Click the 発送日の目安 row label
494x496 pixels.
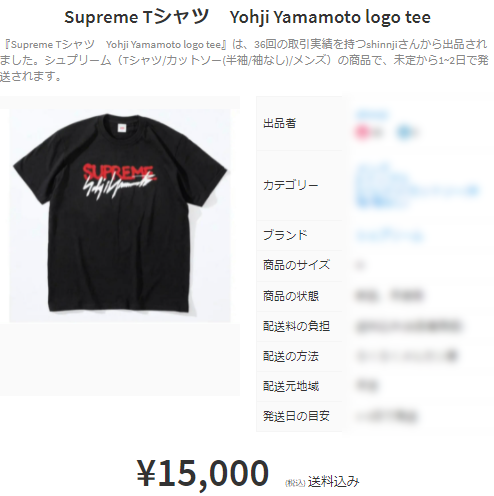(x=296, y=416)
